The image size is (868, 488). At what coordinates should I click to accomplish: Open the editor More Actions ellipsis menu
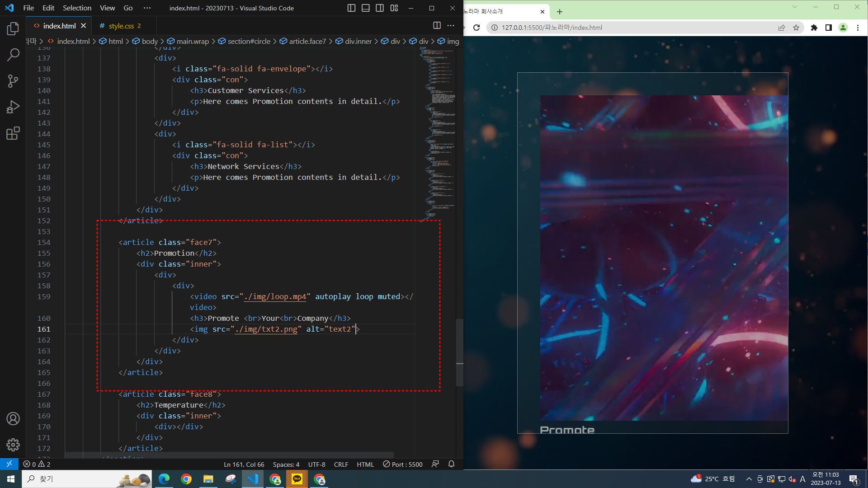[451, 26]
